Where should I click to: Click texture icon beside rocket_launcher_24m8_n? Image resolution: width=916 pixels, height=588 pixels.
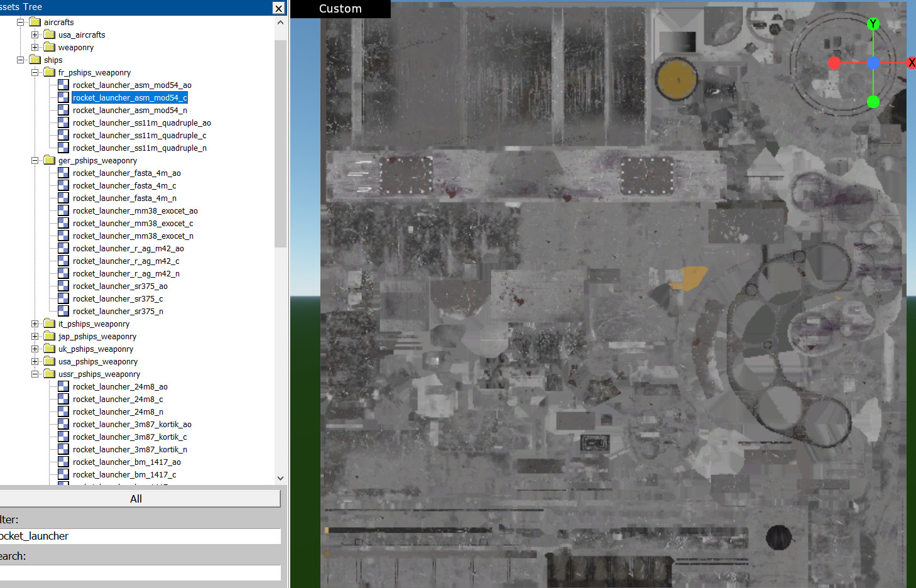pos(63,411)
